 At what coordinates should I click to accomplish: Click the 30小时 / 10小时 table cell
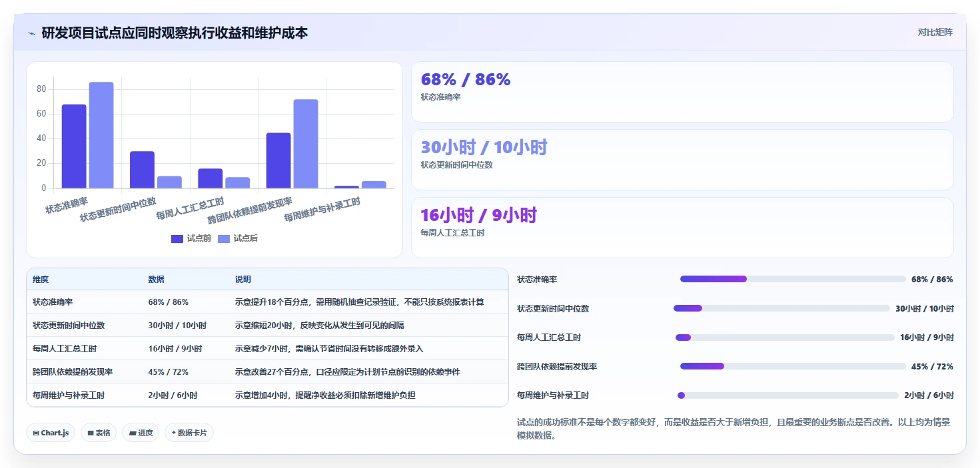tap(177, 326)
